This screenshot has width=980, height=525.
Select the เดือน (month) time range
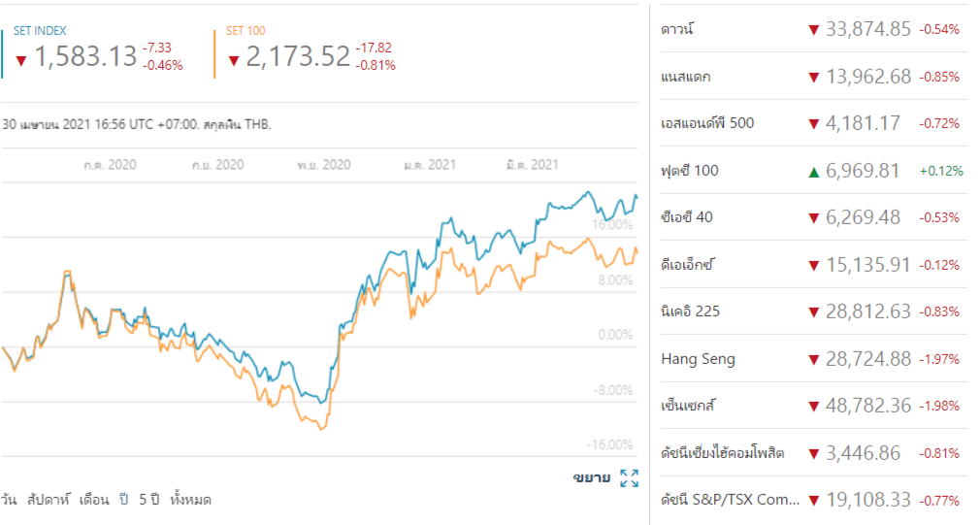96,500
